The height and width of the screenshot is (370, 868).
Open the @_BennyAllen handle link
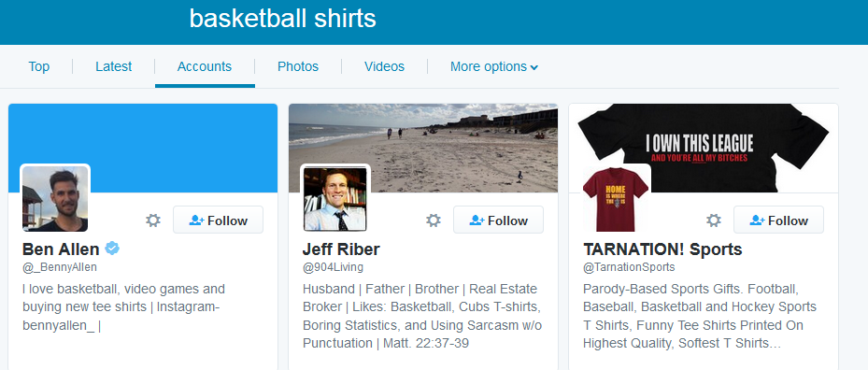pyautogui.click(x=60, y=267)
